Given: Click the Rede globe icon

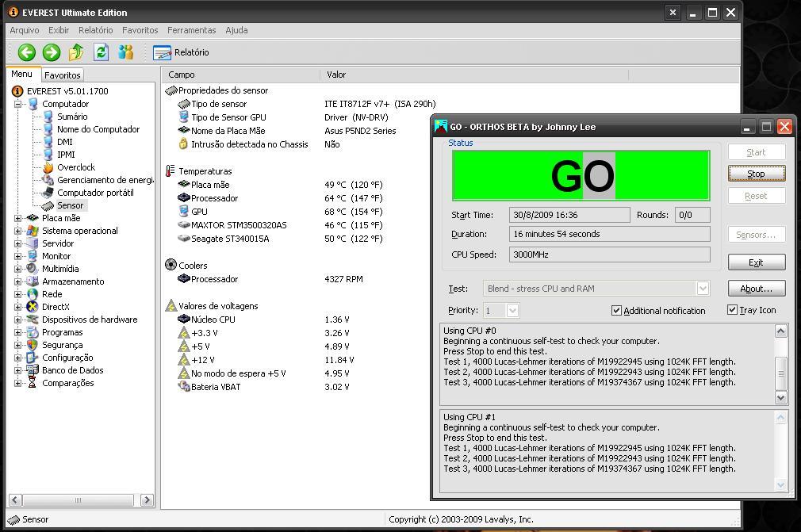Looking at the screenshot, I should [x=33, y=294].
